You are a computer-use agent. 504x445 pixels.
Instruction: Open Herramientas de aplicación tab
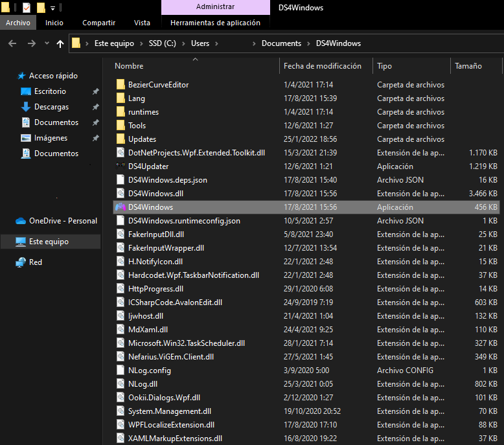[215, 23]
